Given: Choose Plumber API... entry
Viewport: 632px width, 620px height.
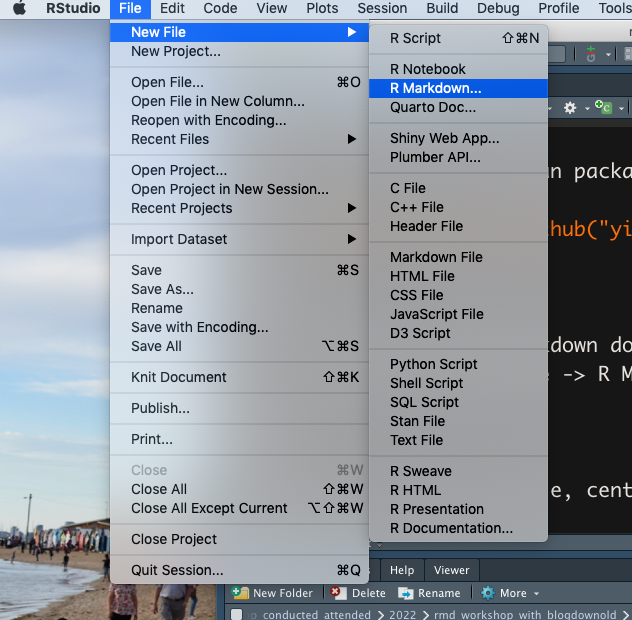Looking at the screenshot, I should (x=458, y=157).
